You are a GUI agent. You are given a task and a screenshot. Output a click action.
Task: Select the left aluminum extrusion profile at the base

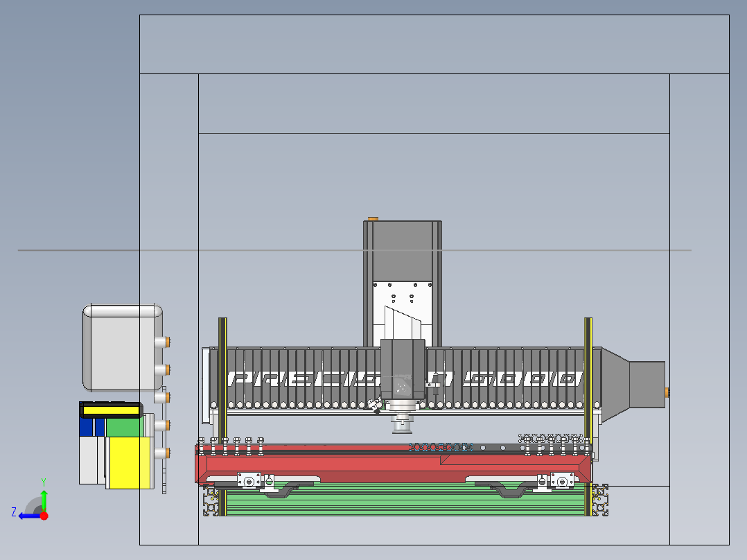[x=211, y=500]
